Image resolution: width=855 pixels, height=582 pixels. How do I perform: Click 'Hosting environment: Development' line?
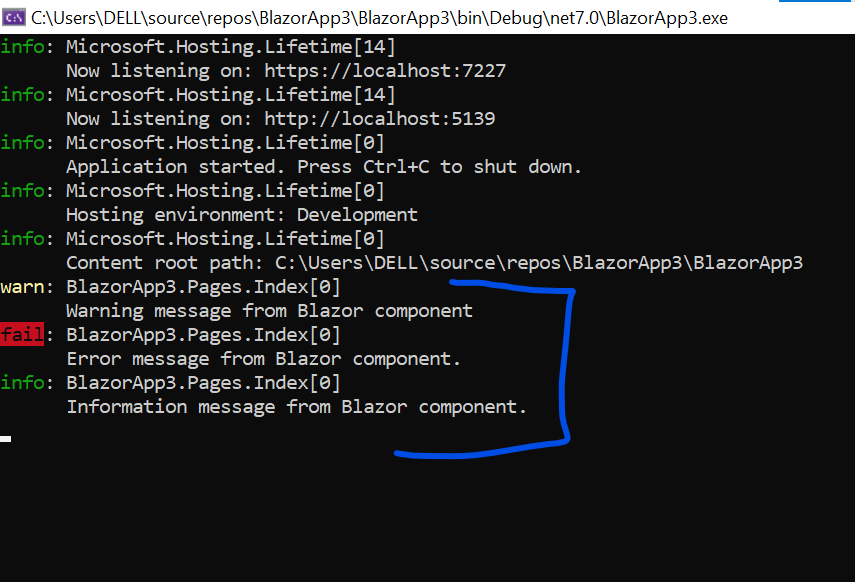[242, 215]
